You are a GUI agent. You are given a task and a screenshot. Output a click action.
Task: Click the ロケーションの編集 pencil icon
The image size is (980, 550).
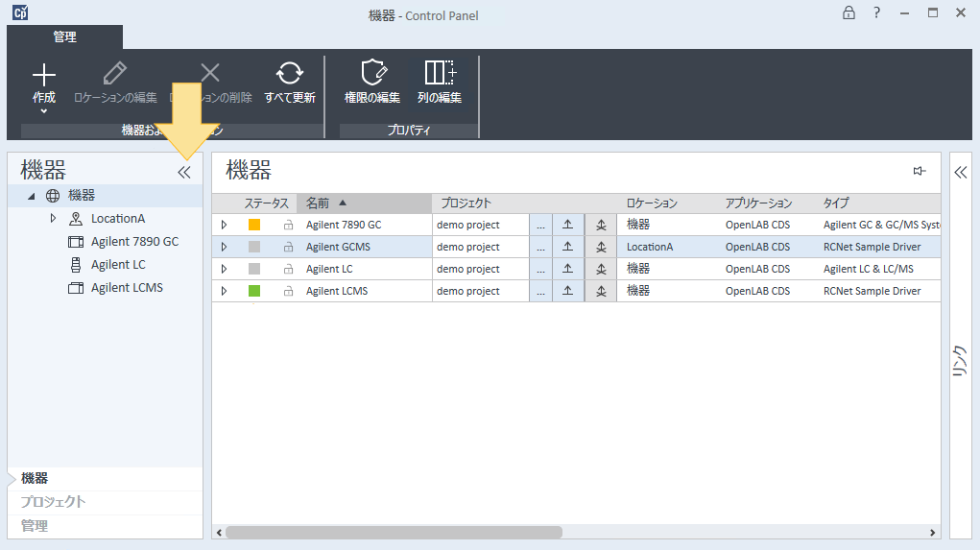115,73
